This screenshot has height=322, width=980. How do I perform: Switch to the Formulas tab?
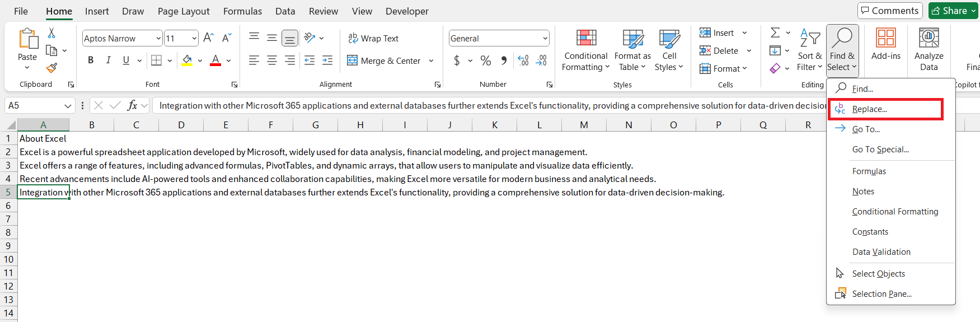[242, 11]
